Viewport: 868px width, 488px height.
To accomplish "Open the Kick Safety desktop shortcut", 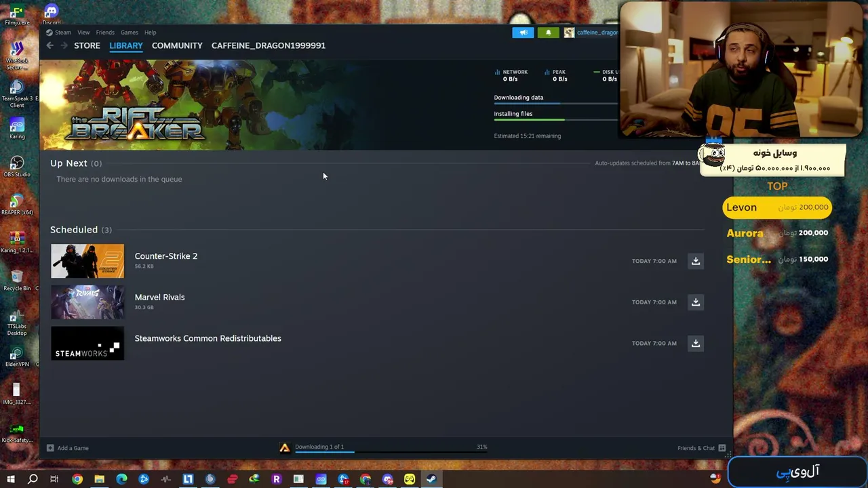I will coord(17,432).
